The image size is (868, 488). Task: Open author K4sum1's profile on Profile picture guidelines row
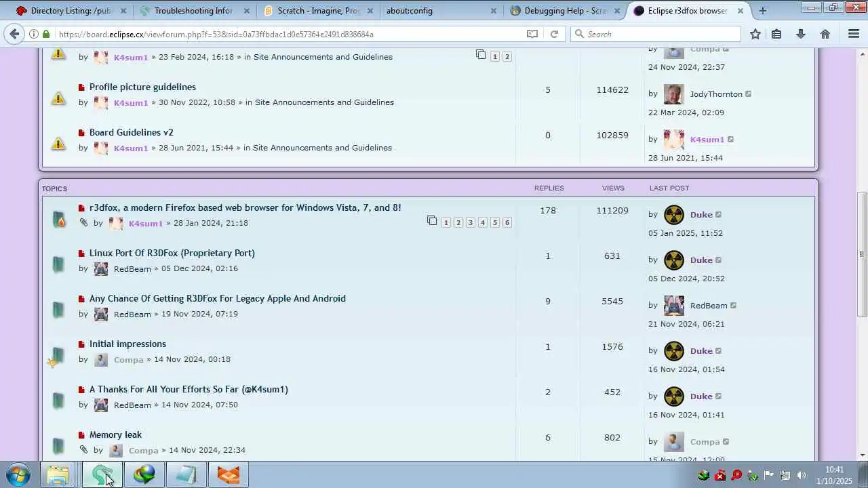(131, 103)
